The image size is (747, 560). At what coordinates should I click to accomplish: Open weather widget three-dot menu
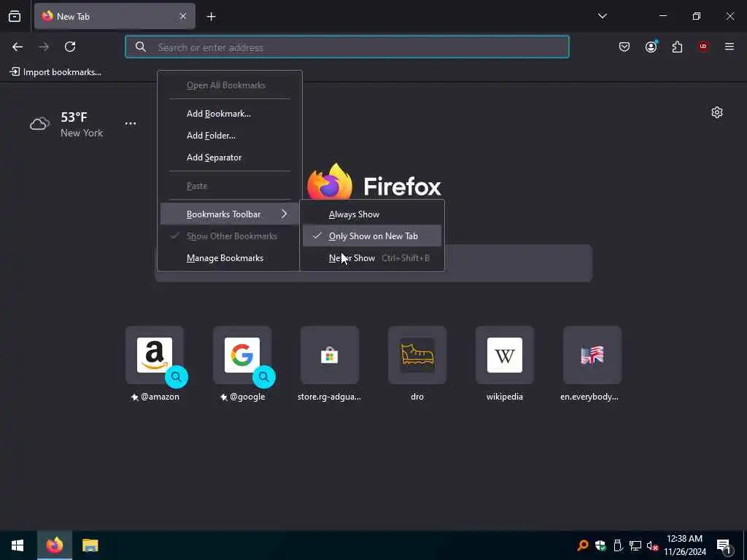coord(131,124)
